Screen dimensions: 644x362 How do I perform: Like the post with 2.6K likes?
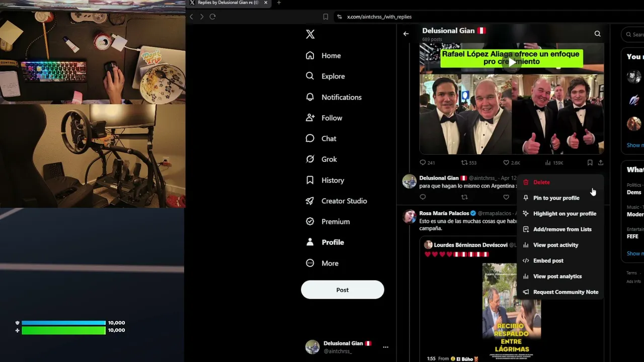[x=512, y=163]
